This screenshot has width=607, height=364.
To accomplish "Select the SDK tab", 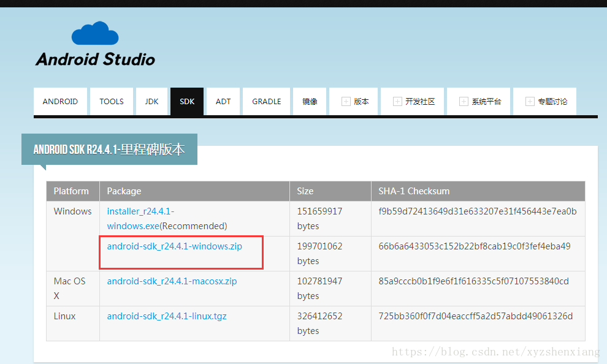I will [187, 101].
